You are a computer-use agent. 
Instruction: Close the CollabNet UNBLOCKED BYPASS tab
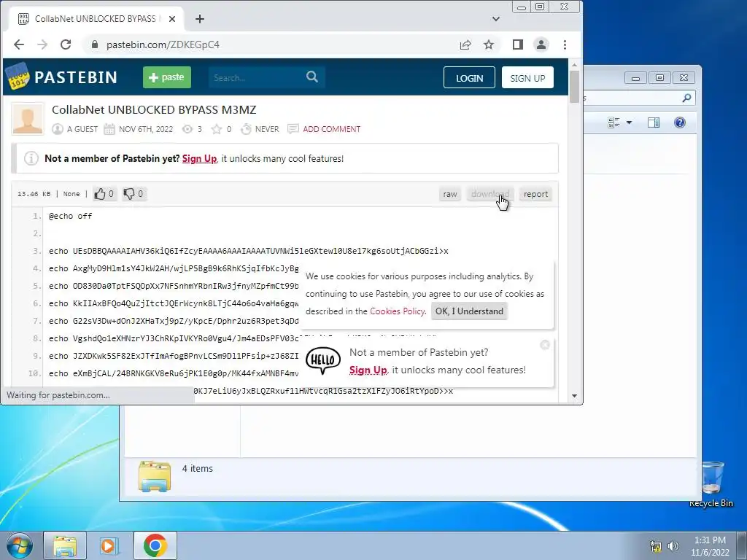tap(172, 19)
